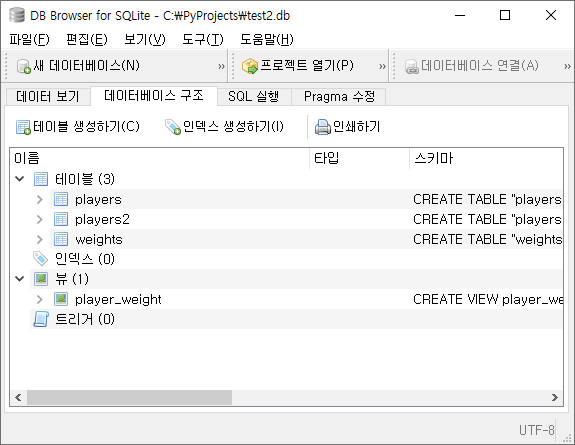Show more items after 데이터베이스 연결 toolbar
This screenshot has height=445, width=575.
click(567, 66)
